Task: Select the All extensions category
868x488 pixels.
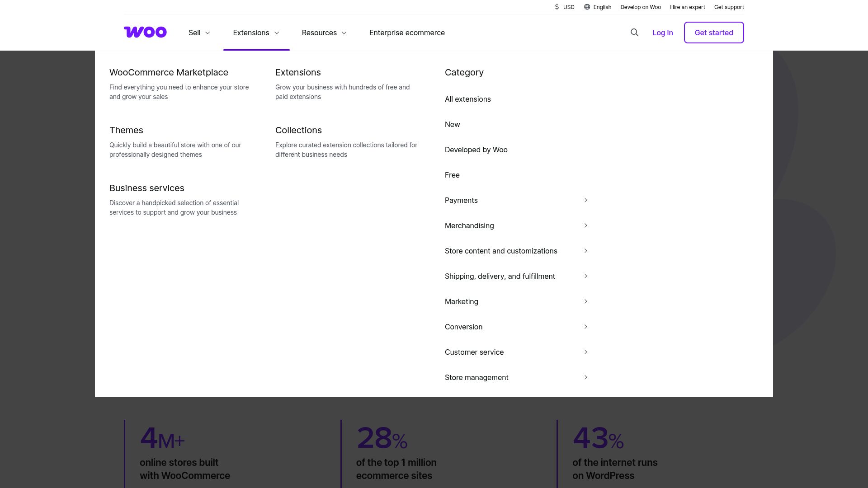Action: (468, 99)
